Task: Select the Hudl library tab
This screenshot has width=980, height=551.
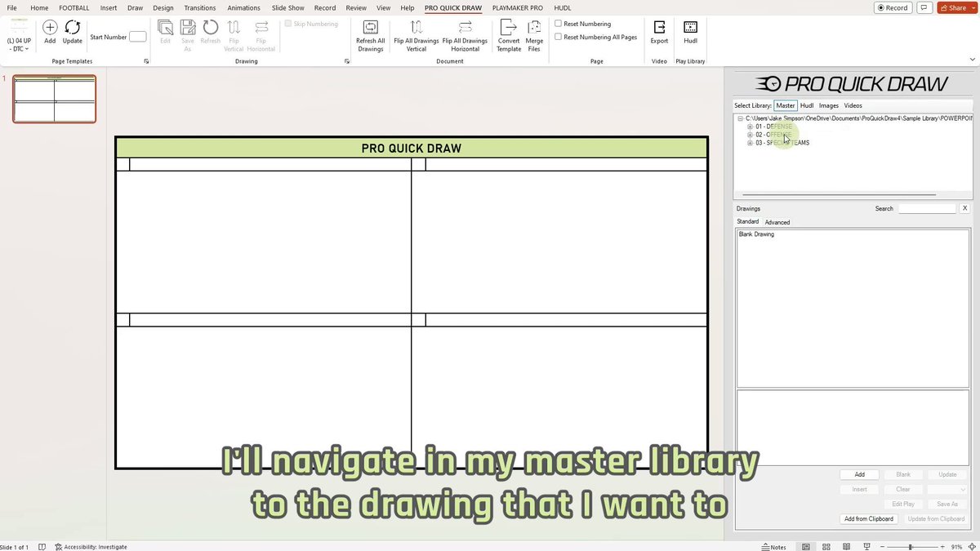Action: [807, 105]
